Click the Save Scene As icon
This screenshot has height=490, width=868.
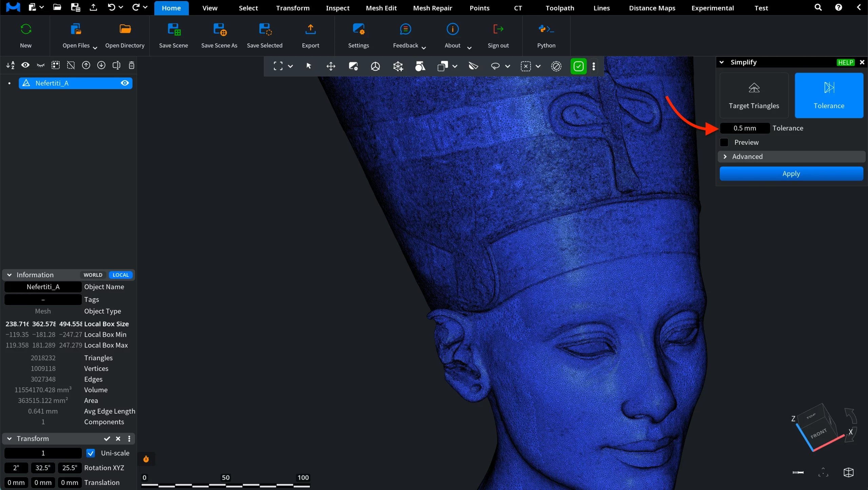pos(220,29)
